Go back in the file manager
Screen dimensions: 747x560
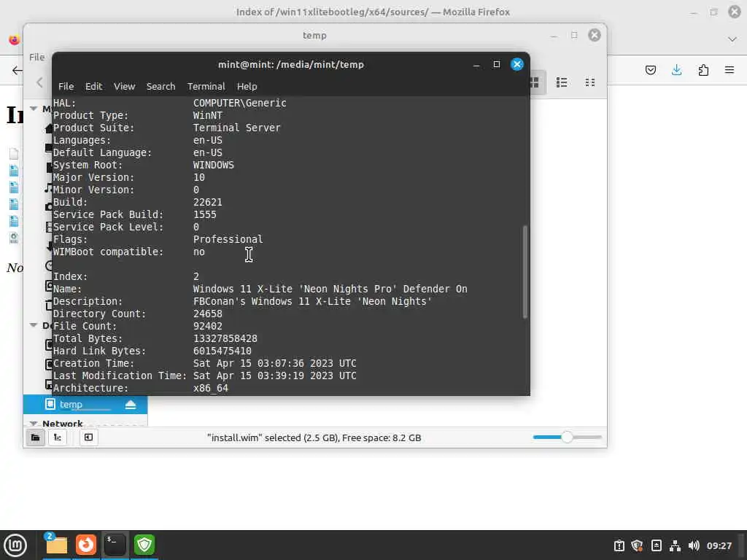(x=39, y=82)
